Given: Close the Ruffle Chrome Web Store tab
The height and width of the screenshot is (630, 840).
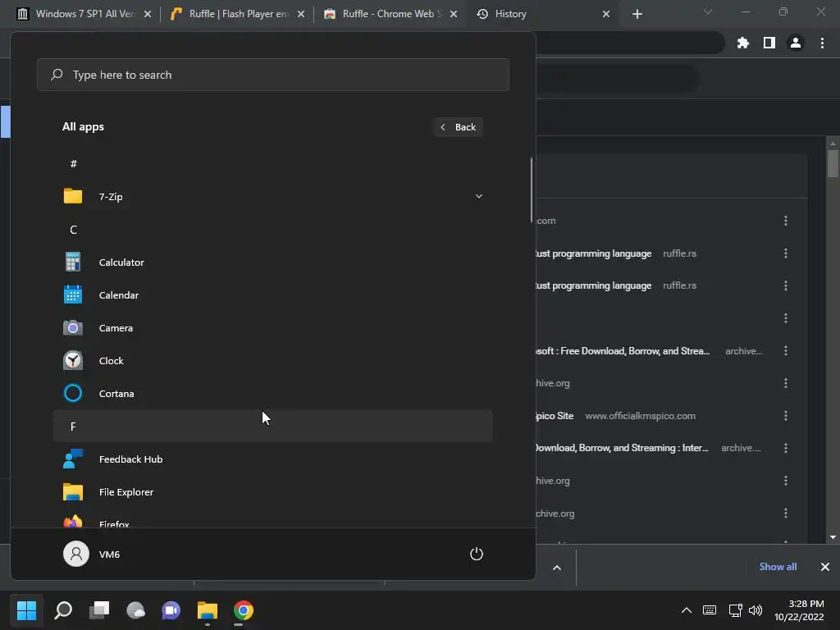Looking at the screenshot, I should [x=454, y=14].
